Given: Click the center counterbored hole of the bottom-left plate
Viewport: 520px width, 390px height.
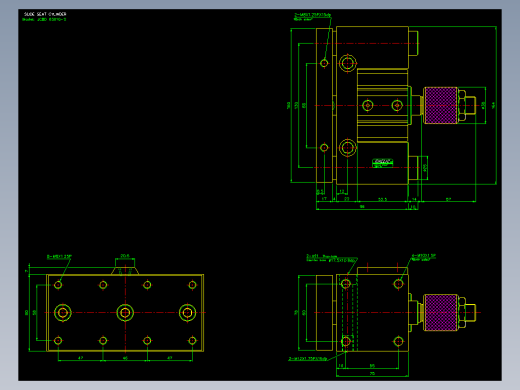Looking at the screenshot, I should pyautogui.click(x=125, y=313).
